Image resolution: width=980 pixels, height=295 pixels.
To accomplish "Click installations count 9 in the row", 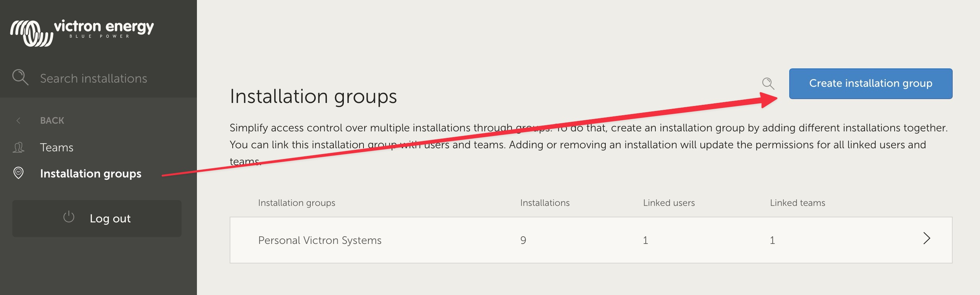I will click(523, 240).
